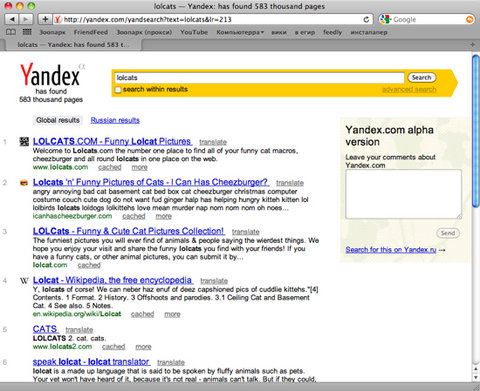Click the LOLCATS.COM result favicon
Screen dimensions: 480x391
pyautogui.click(x=24, y=142)
